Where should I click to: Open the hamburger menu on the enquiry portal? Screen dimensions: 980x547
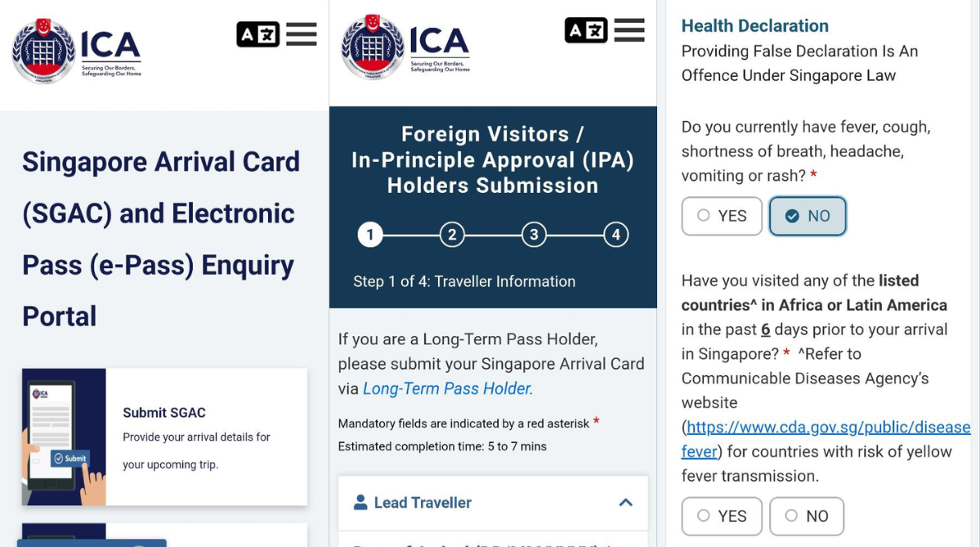click(x=302, y=34)
